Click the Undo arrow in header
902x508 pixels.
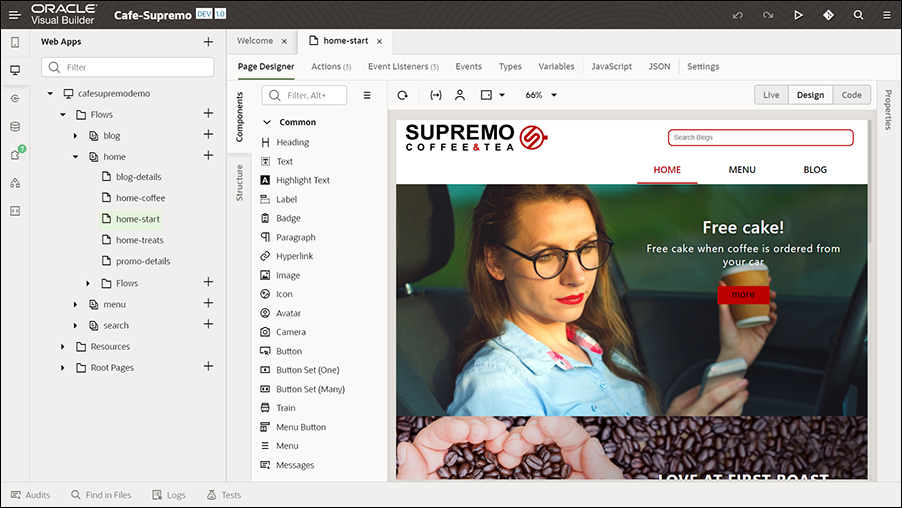(737, 15)
